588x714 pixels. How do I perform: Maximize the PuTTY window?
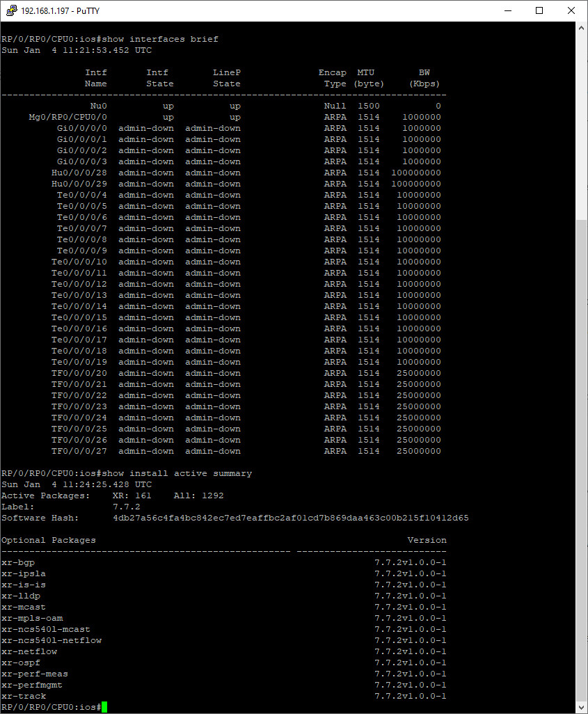[539, 10]
